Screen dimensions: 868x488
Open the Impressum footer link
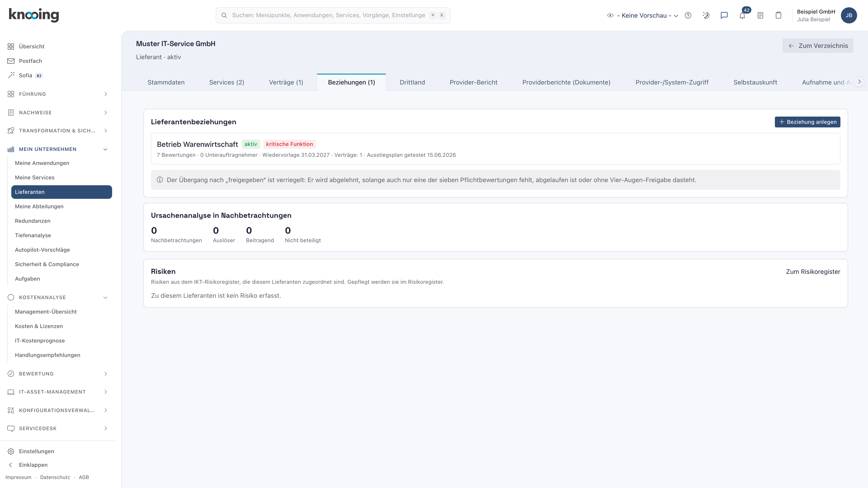tap(18, 477)
